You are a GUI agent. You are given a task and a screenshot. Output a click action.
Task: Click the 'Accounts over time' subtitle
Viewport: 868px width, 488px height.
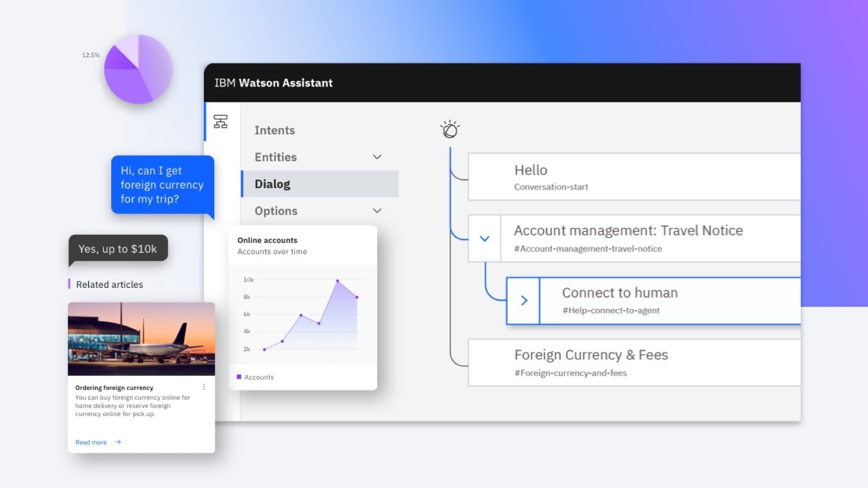272,251
